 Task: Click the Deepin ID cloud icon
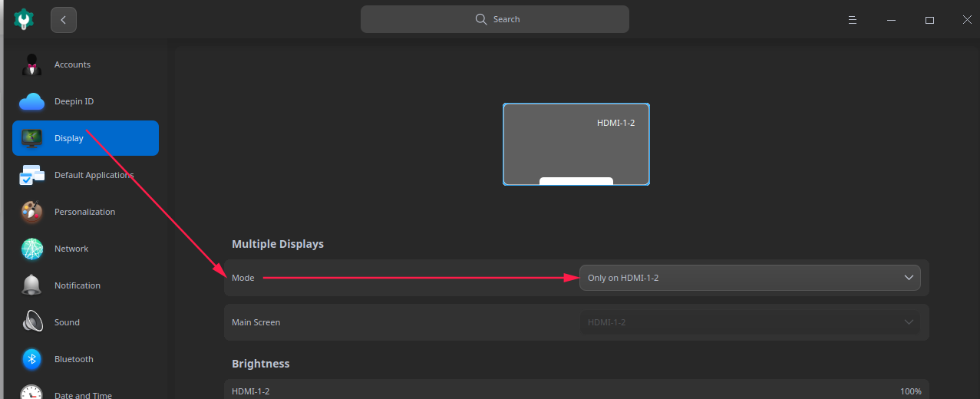point(31,101)
